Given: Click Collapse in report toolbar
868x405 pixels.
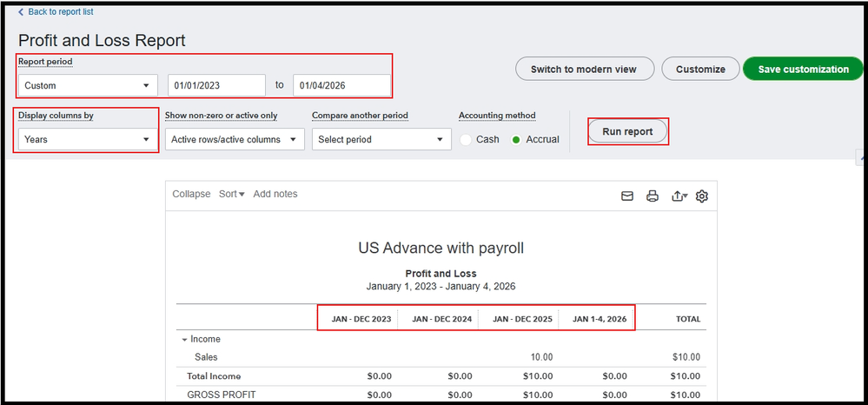Looking at the screenshot, I should coord(191,194).
